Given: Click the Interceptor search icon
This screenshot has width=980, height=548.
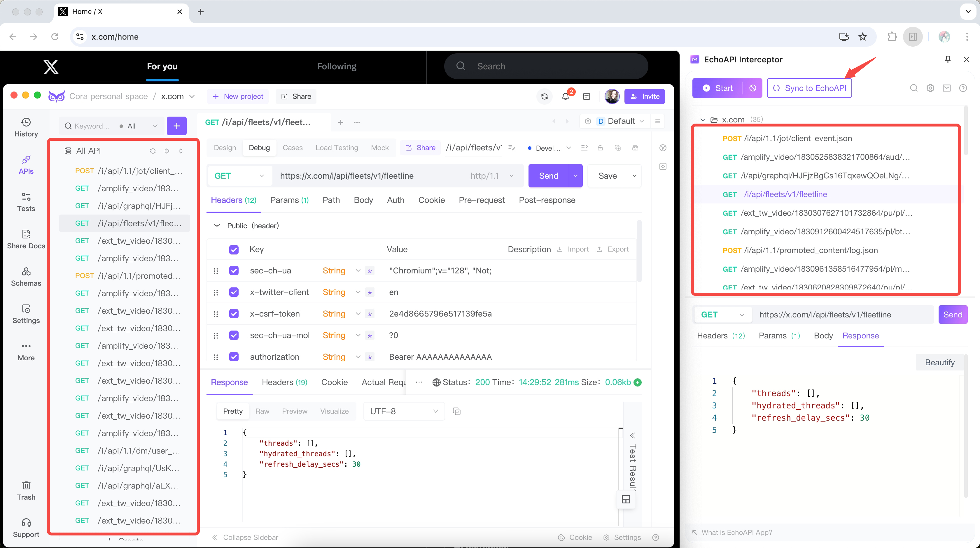Looking at the screenshot, I should 914,88.
